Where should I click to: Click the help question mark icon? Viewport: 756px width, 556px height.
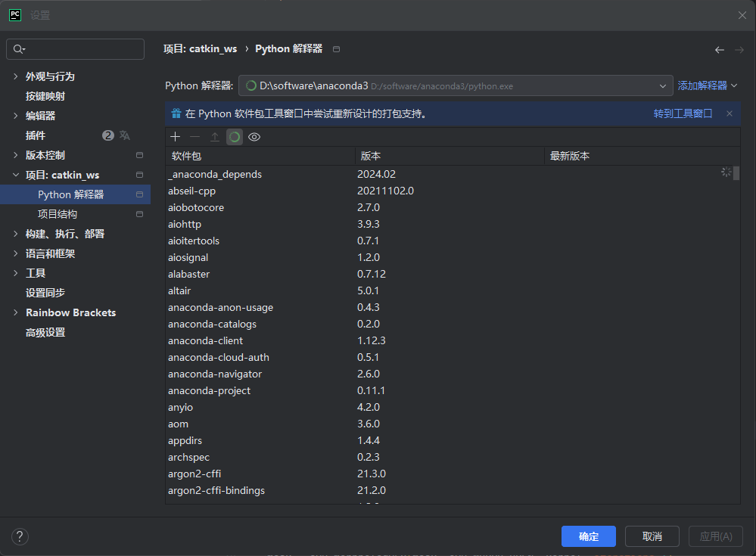[20, 536]
